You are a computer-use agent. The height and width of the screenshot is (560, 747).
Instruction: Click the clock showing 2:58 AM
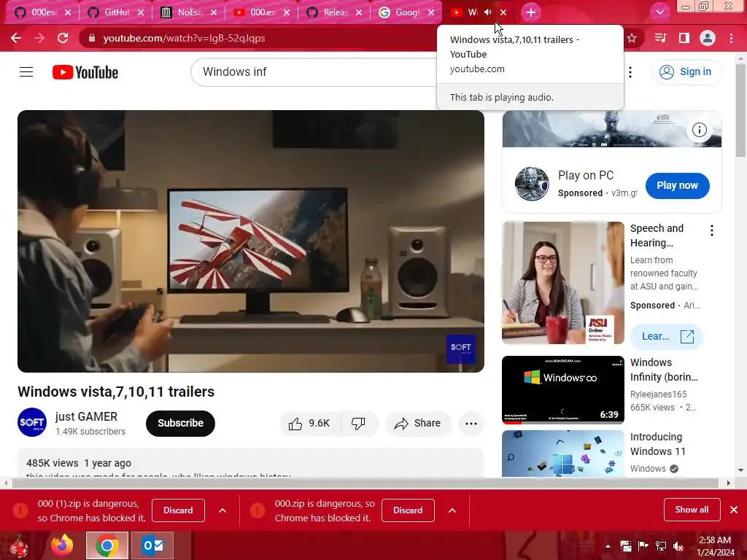(x=715, y=540)
